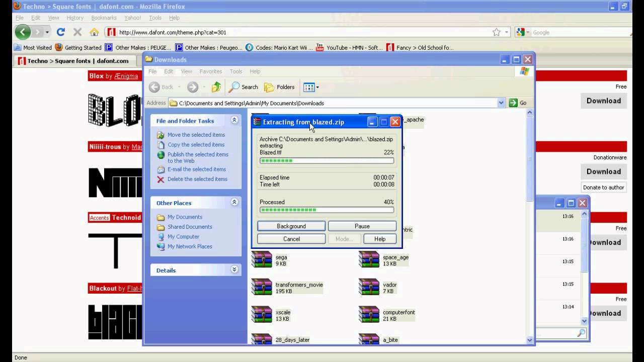Click Publish the selected items to Web
This screenshot has width=644, height=362.
coord(198,157)
